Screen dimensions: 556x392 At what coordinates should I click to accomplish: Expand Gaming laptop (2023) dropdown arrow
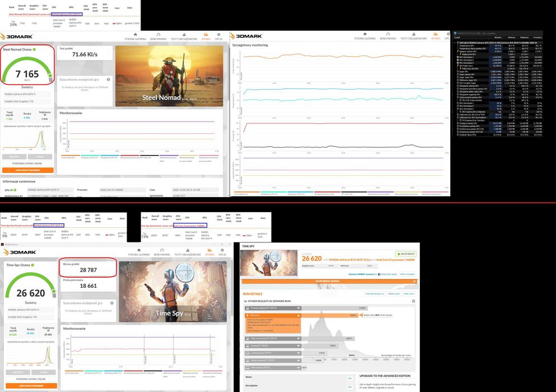pyautogui.click(x=298, y=353)
